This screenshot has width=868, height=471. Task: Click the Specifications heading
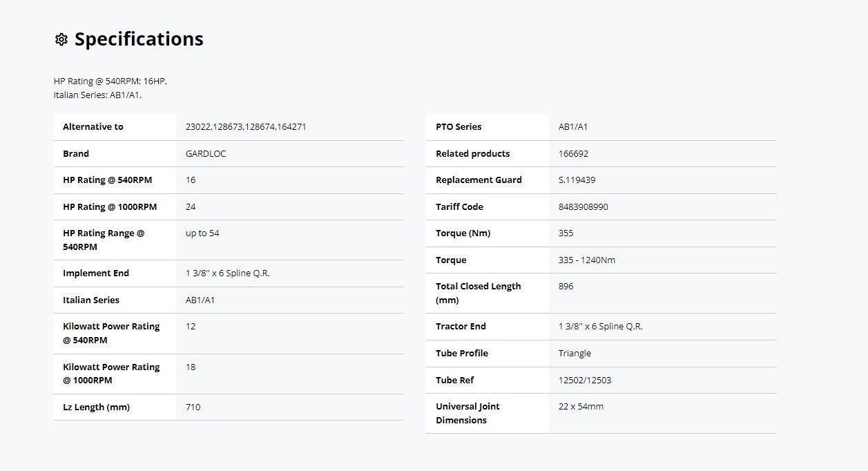(x=139, y=39)
